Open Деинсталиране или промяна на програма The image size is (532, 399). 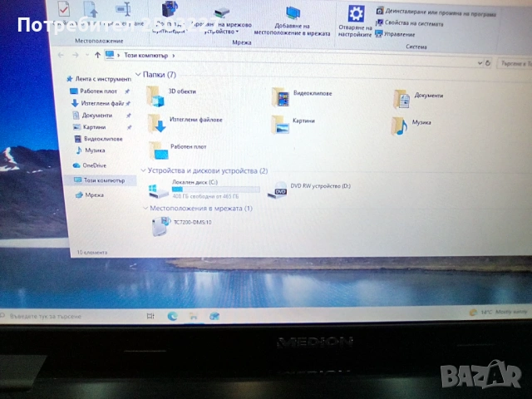tap(436, 12)
